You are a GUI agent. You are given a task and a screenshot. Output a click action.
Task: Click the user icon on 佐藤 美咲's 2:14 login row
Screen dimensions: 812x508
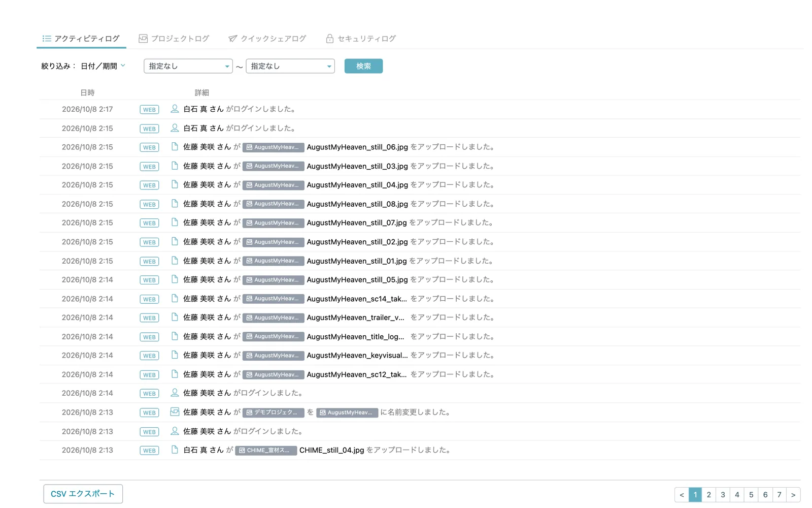point(175,393)
